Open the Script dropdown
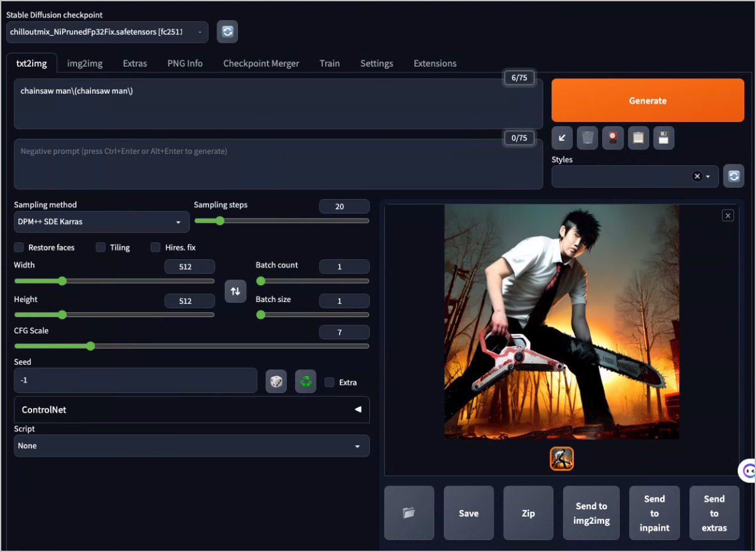The height and width of the screenshot is (552, 756). coord(192,446)
